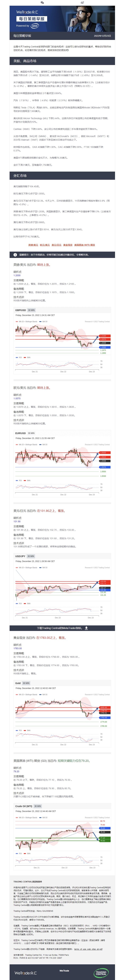Click the 欧元/美元 当日内 heading
The image size is (122, 980).
pos(32,388)
